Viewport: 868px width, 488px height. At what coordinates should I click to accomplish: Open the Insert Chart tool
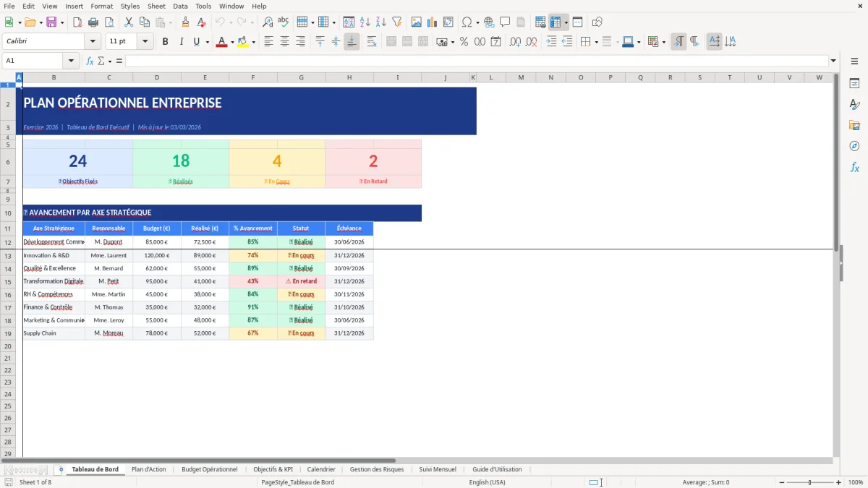click(432, 21)
